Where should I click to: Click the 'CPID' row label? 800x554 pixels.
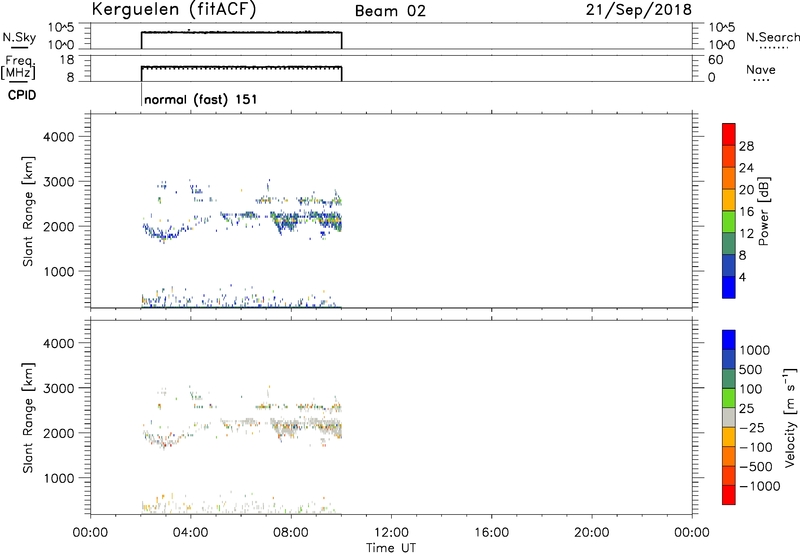click(x=22, y=95)
